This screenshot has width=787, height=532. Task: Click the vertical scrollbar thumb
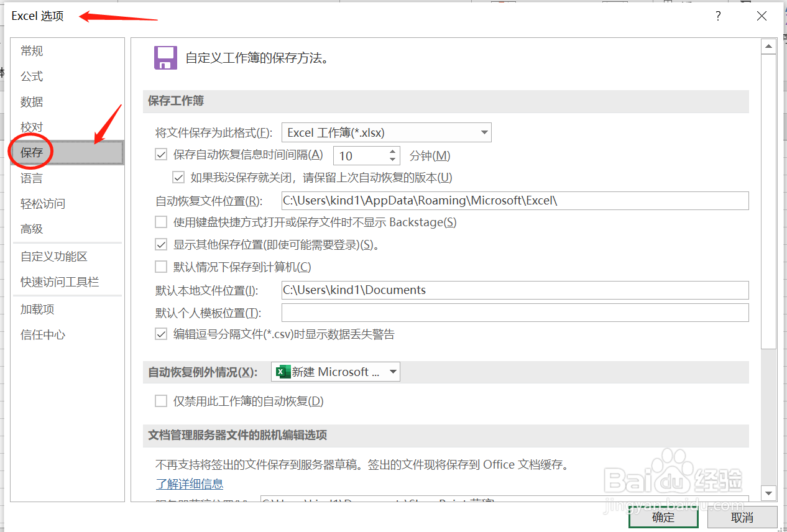[x=769, y=202]
